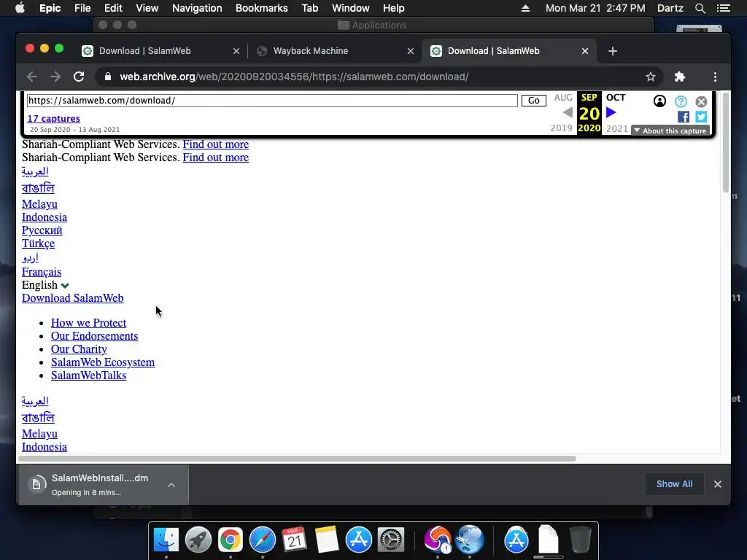Select Français language link
The height and width of the screenshot is (560, 747).
42,272
